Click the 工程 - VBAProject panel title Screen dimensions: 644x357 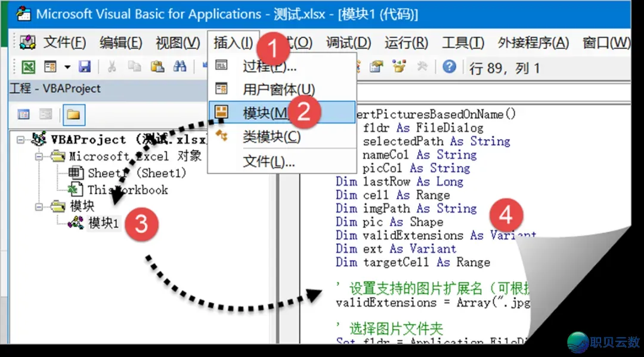55,88
